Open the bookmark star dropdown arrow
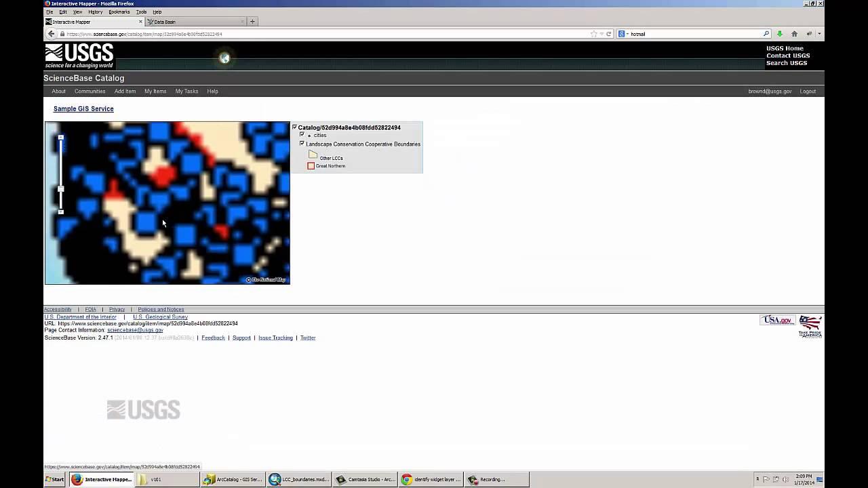 click(x=601, y=34)
